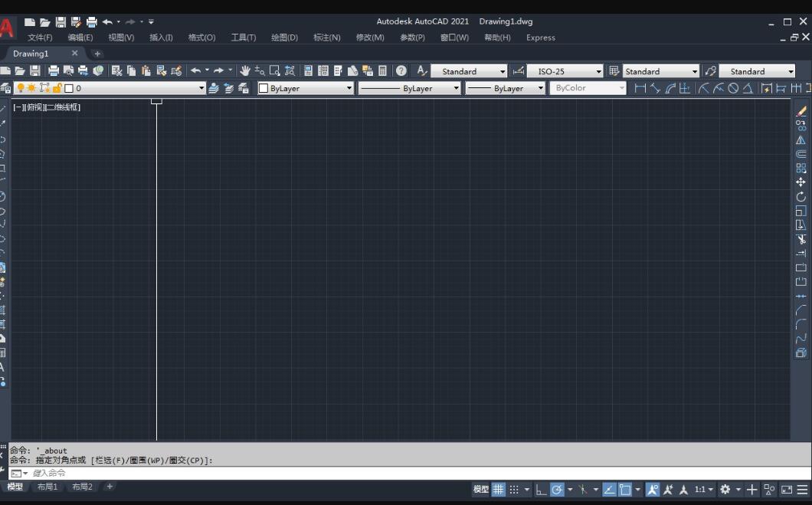This screenshot has width=812, height=505.
Task: Click the Table Style icon
Action: pyautogui.click(x=614, y=71)
